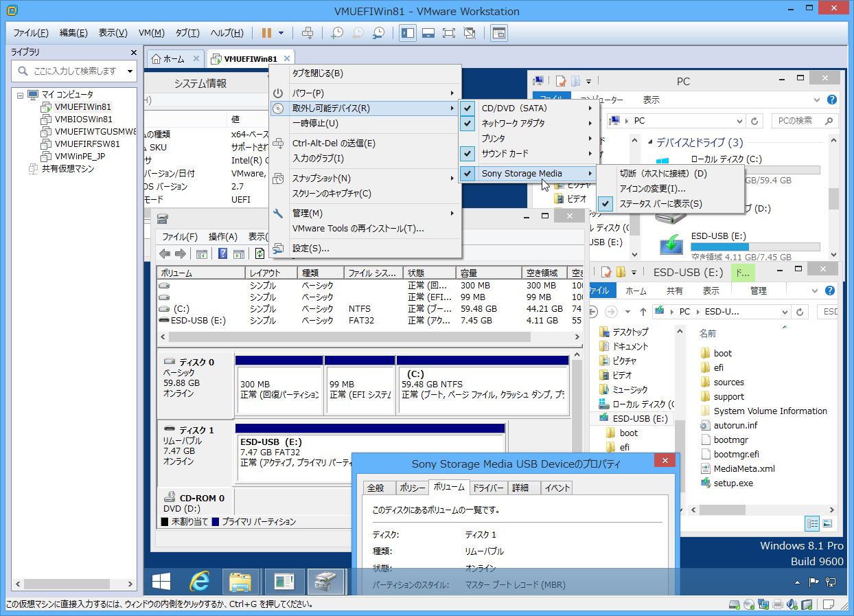Click the network adapter status bar icon

[763, 604]
